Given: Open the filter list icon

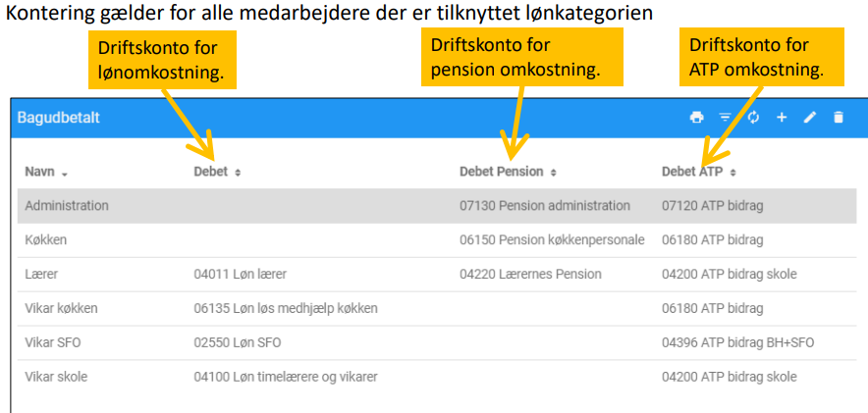Looking at the screenshot, I should click(726, 117).
